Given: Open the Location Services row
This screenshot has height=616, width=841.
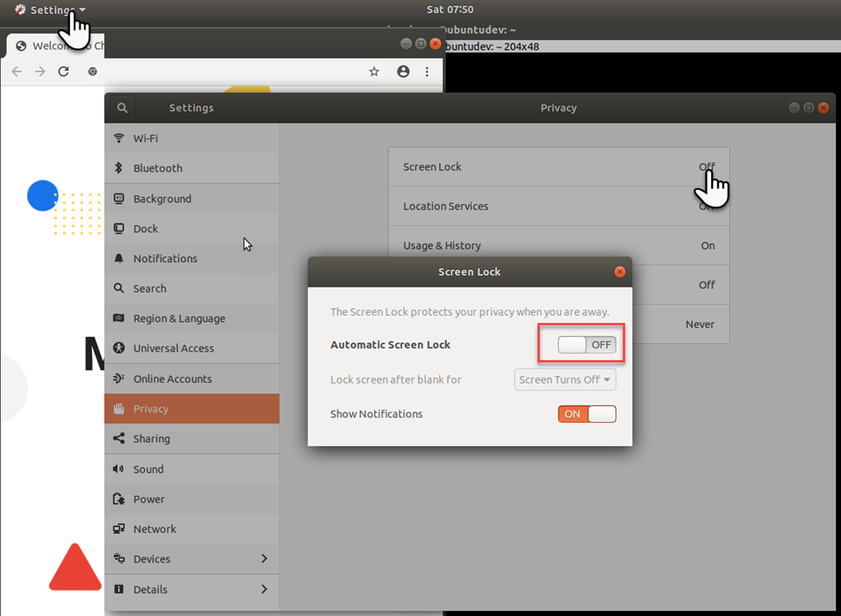Looking at the screenshot, I should [x=558, y=206].
